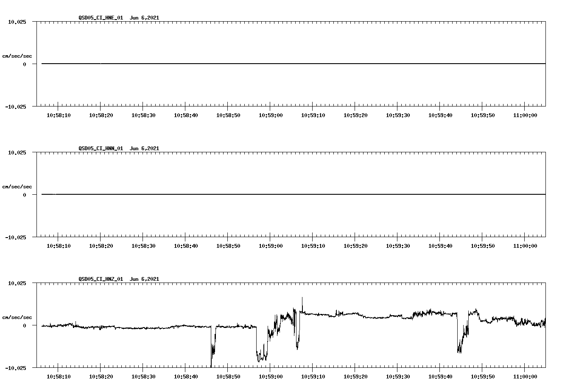Click the zero label on HNN axis
Screen dimensions: 576x392
click(25, 195)
